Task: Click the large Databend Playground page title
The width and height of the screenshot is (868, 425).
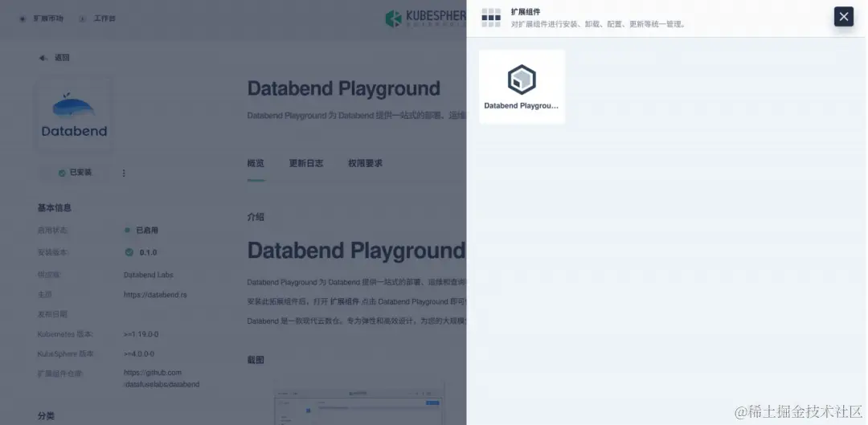Action: pyautogui.click(x=344, y=88)
